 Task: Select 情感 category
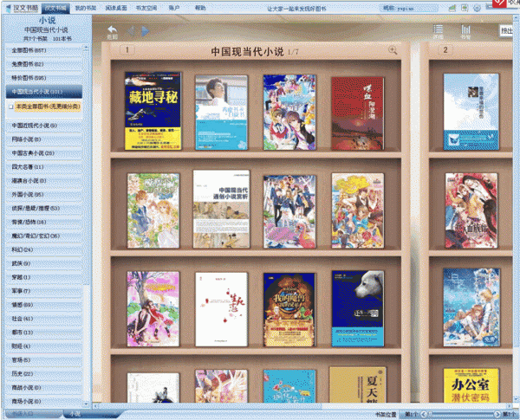44,305
